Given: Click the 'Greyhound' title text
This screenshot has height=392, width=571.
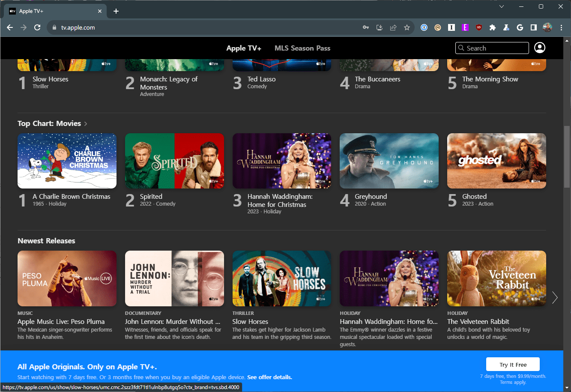Looking at the screenshot, I should pos(371,196).
